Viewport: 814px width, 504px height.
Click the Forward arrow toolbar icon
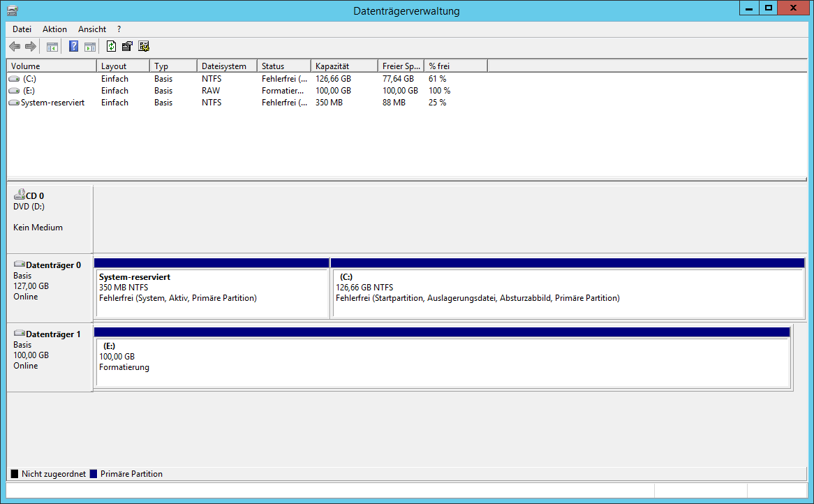point(31,47)
